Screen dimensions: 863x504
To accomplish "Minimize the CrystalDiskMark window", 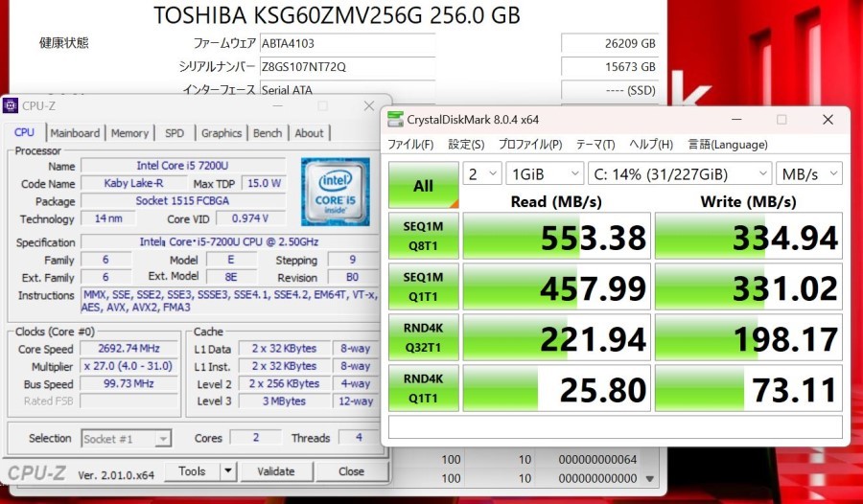I will [737, 120].
